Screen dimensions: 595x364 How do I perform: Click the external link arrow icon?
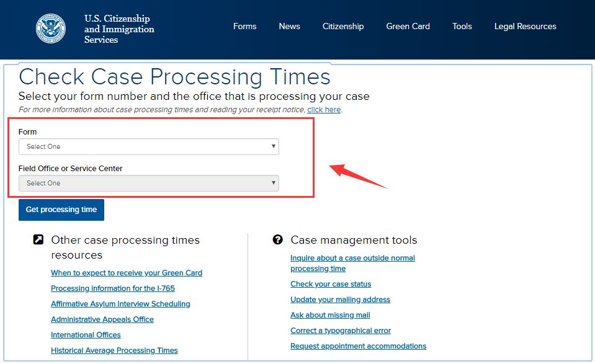pos(38,240)
